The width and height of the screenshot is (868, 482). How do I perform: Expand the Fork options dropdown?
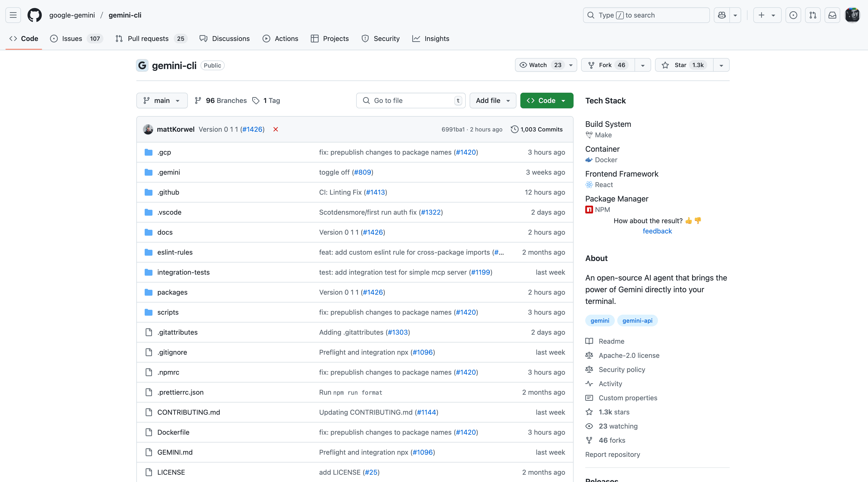coord(643,65)
